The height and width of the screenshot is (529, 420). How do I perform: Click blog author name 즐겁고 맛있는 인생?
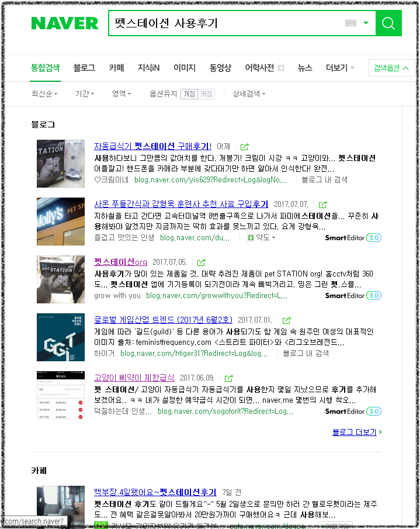pyautogui.click(x=124, y=237)
